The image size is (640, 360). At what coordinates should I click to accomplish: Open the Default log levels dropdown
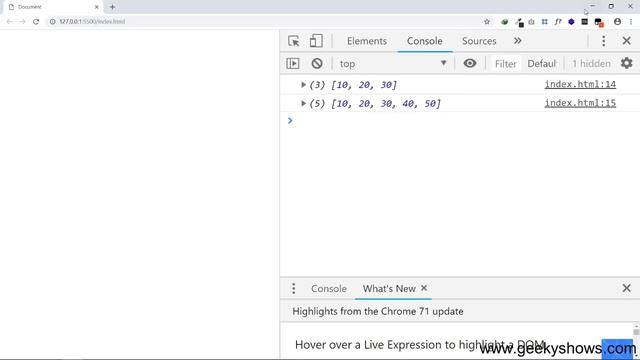click(542, 64)
